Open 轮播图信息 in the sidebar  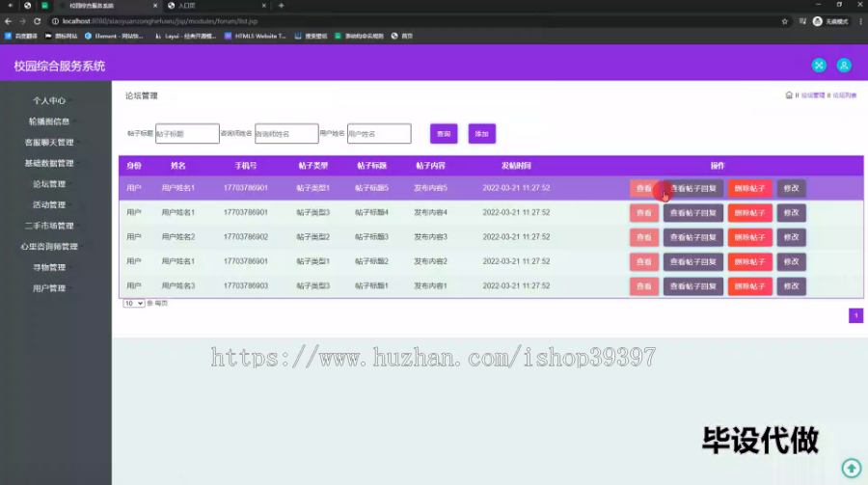click(49, 121)
